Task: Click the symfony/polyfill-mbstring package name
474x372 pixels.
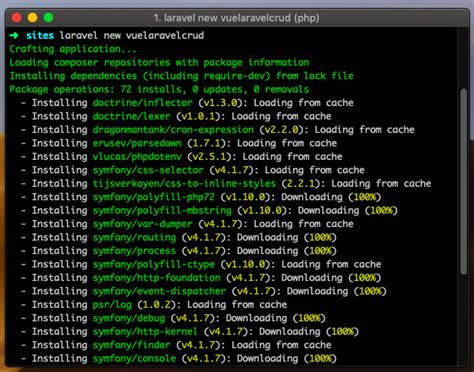Action: pyautogui.click(x=162, y=211)
